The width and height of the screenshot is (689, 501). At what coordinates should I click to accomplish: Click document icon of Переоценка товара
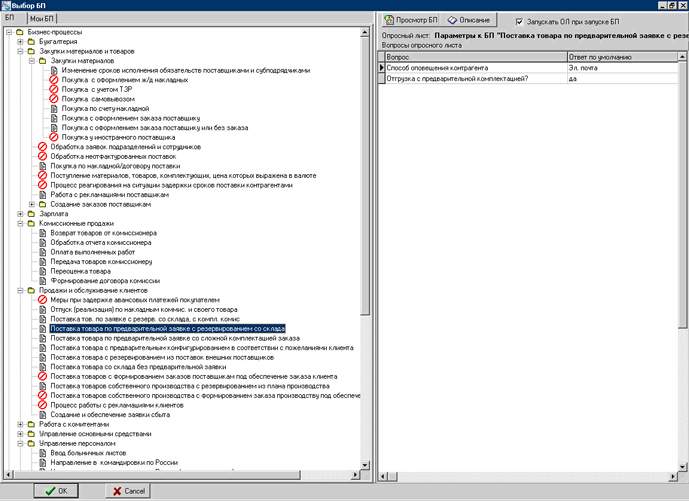point(43,271)
